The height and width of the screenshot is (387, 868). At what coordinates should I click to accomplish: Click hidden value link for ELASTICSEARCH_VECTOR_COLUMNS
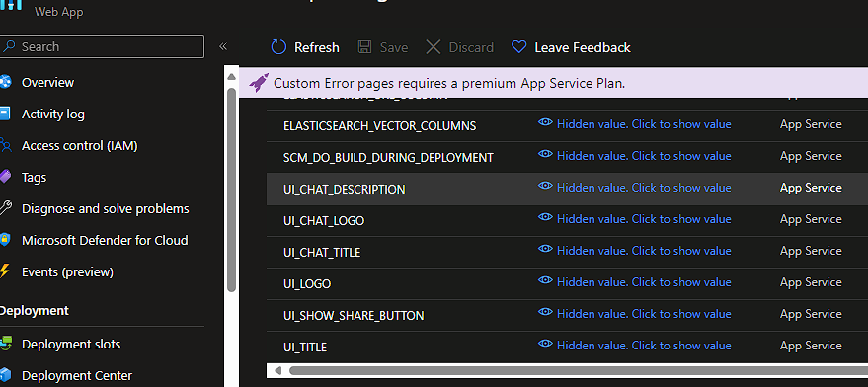tap(644, 124)
